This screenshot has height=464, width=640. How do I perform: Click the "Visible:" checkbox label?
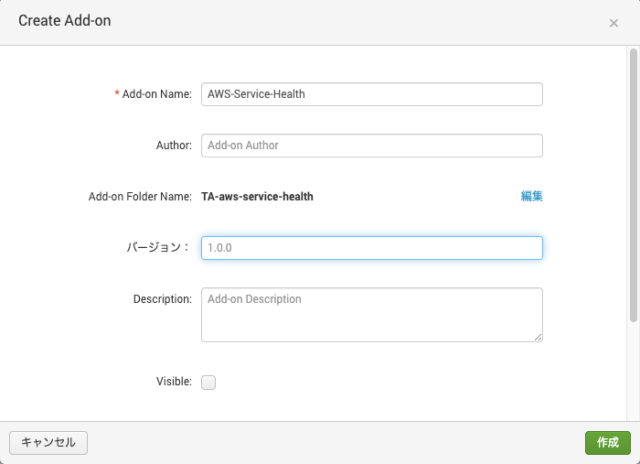[174, 382]
